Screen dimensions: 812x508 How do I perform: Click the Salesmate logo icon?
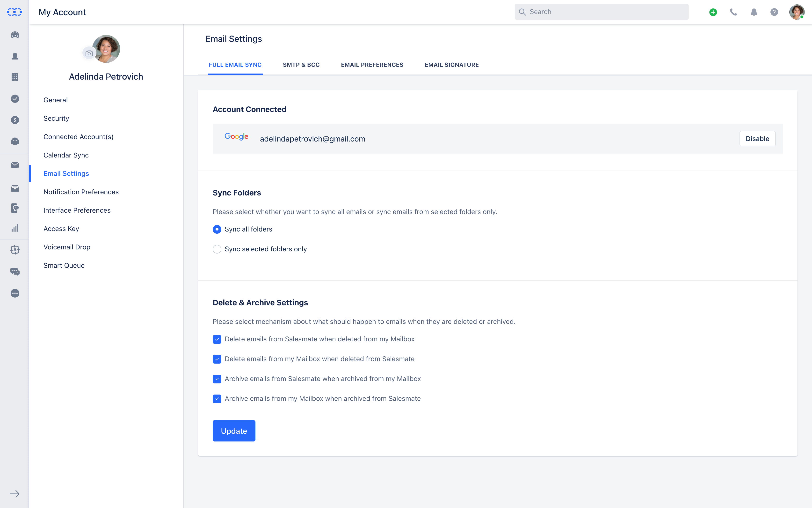14,12
